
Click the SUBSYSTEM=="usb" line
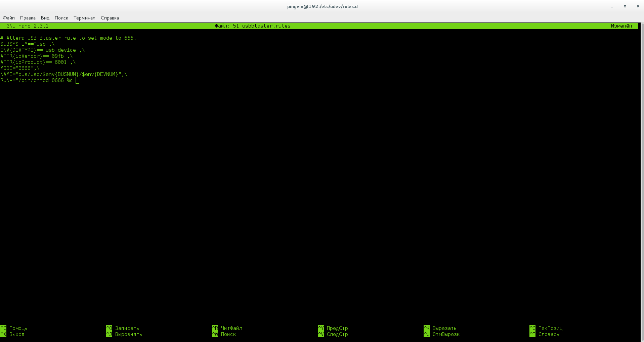[27, 44]
